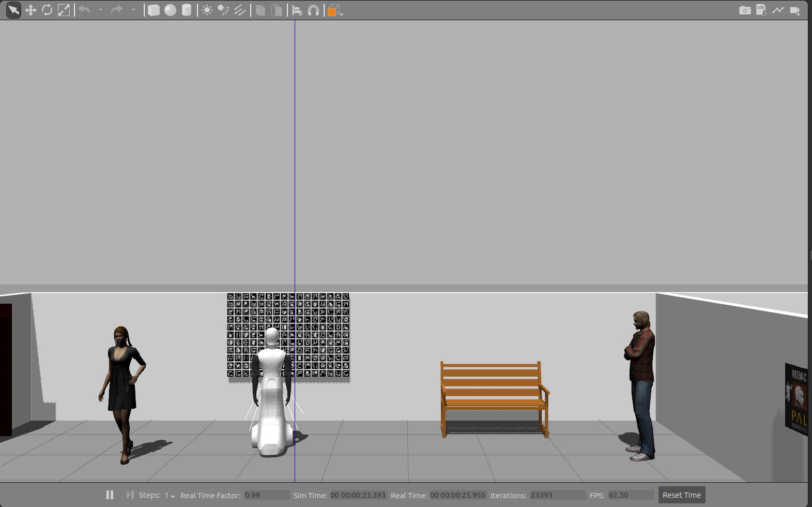Switch to the Scale mode tool
Screen dimensions: 812x507
pos(64,10)
